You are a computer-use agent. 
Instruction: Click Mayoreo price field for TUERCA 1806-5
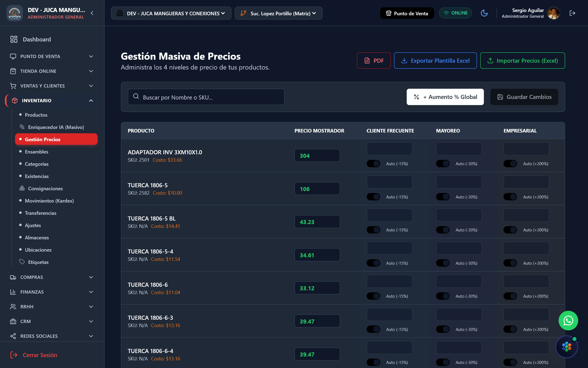[459, 182]
